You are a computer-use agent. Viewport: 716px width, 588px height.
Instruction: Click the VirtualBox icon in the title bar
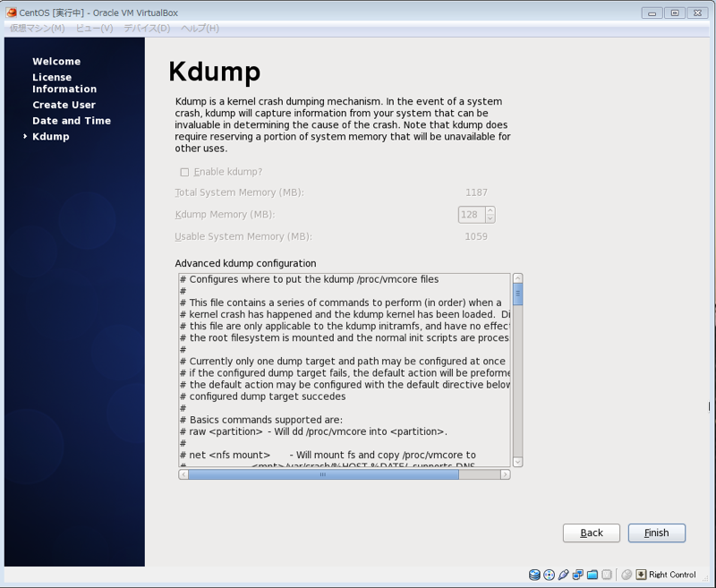(x=12, y=13)
